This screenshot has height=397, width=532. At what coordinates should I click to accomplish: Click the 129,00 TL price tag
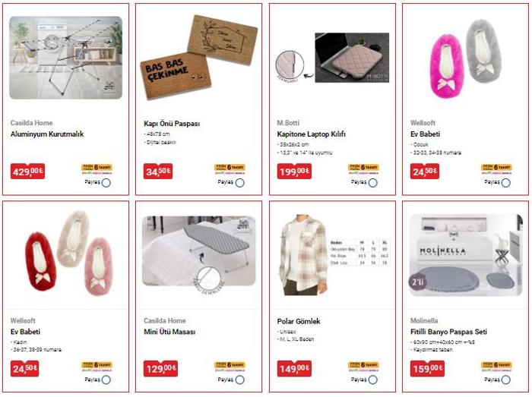click(x=160, y=369)
